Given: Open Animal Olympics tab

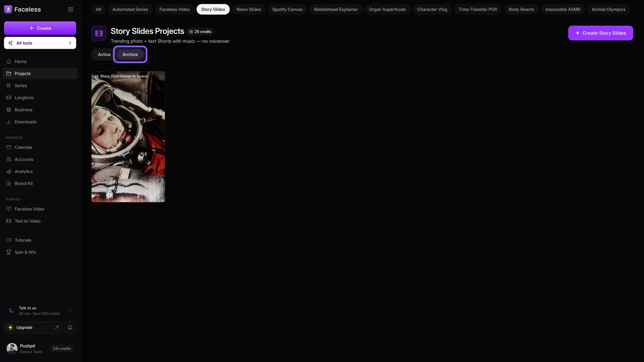Looking at the screenshot, I should coord(608,9).
